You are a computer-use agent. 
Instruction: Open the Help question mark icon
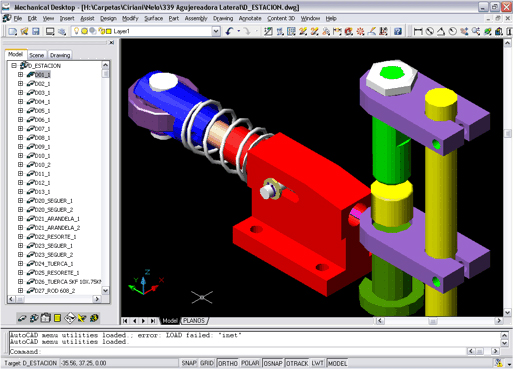pos(398,31)
